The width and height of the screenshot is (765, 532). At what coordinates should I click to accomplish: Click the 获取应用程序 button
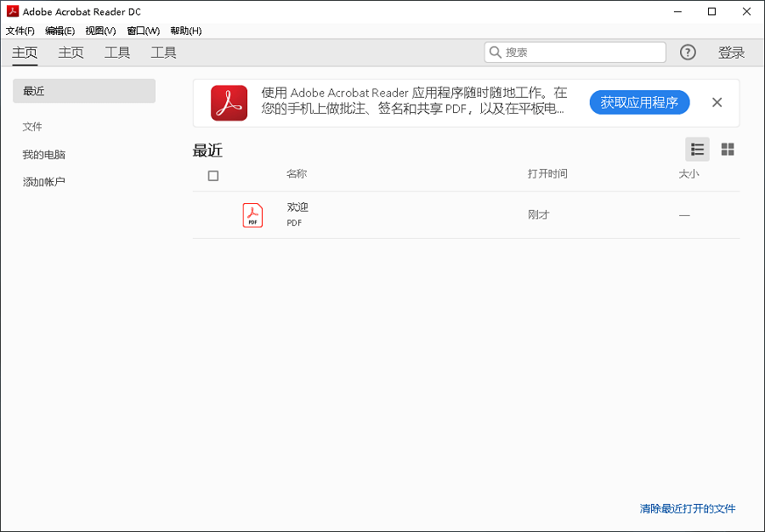tap(639, 102)
